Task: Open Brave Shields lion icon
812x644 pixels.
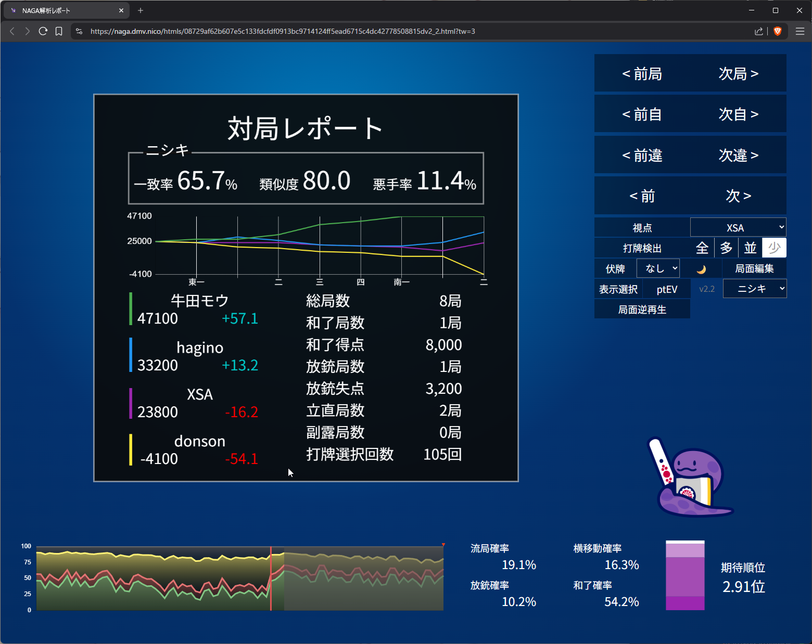Action: 778,31
